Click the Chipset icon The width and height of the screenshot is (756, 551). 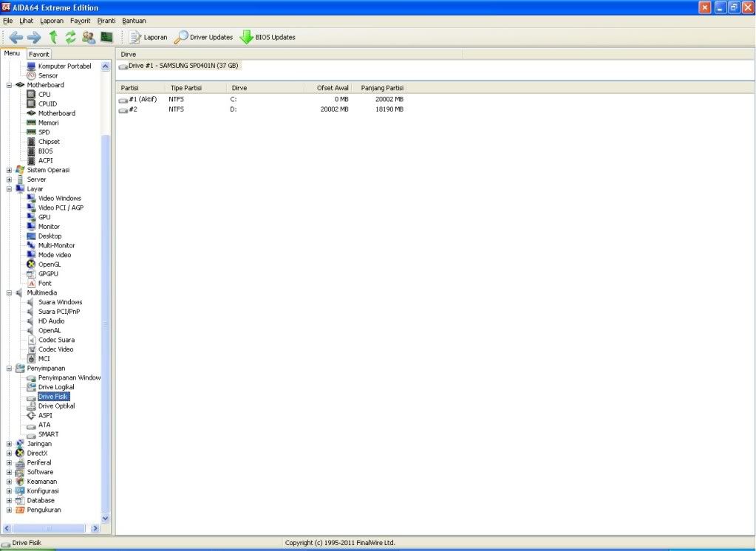point(31,142)
